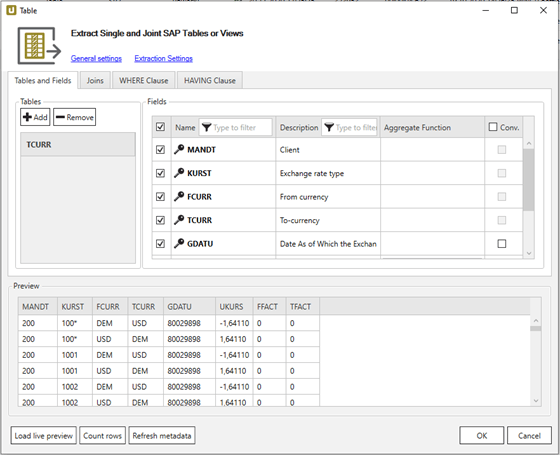Open Aggregate Function cell for GDATU
Screen dimensions: 560x455
click(x=432, y=244)
